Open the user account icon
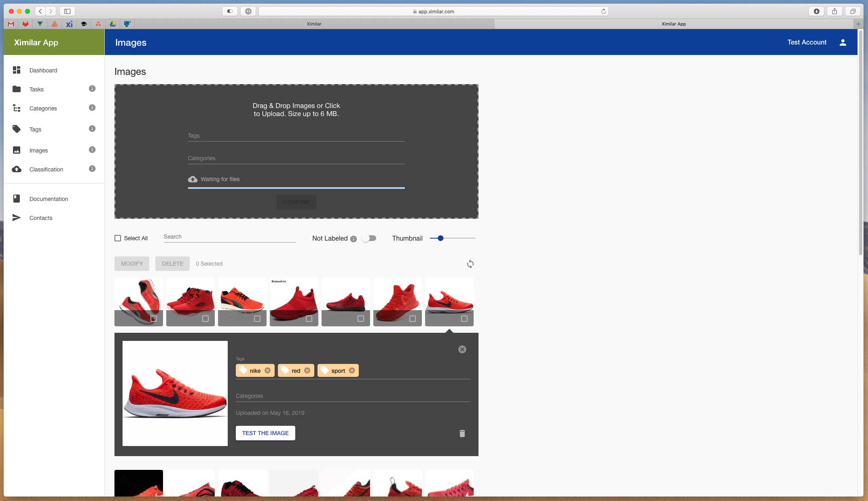 click(x=843, y=42)
